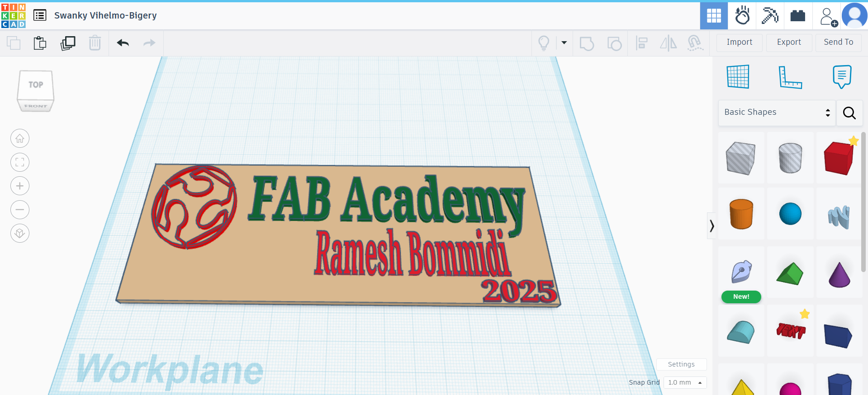Click the Group shapes icon

tap(587, 43)
